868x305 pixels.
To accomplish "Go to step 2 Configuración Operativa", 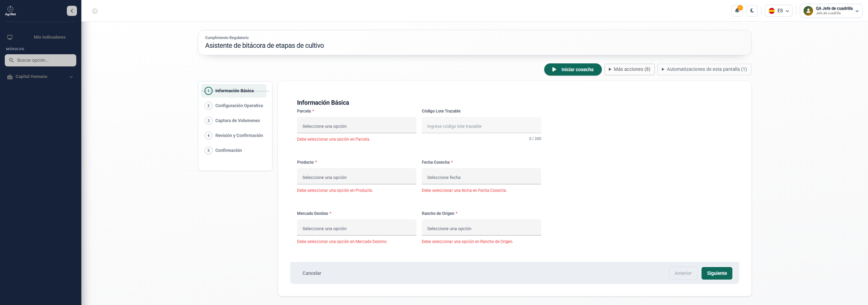I will click(234, 106).
